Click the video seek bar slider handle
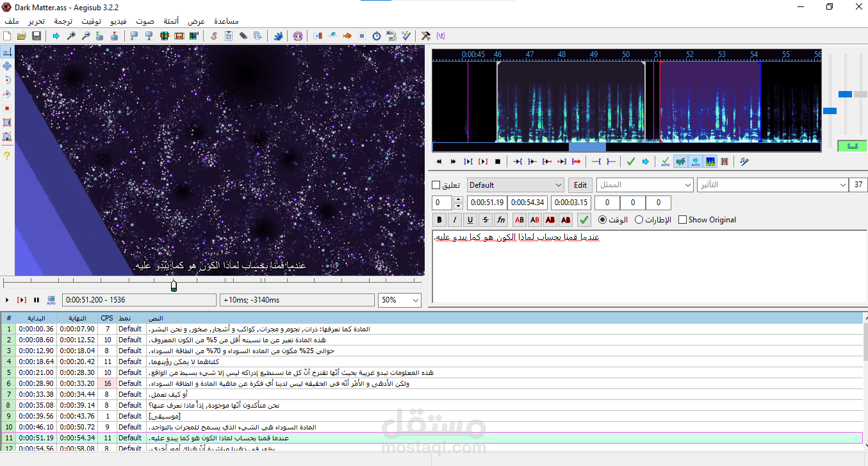Image resolution: width=868 pixels, height=466 pixels. [174, 286]
